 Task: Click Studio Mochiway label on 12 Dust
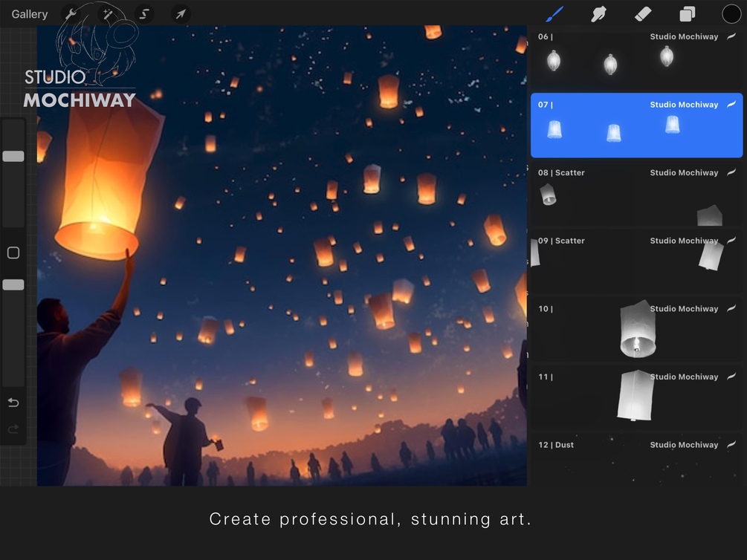[x=684, y=445]
